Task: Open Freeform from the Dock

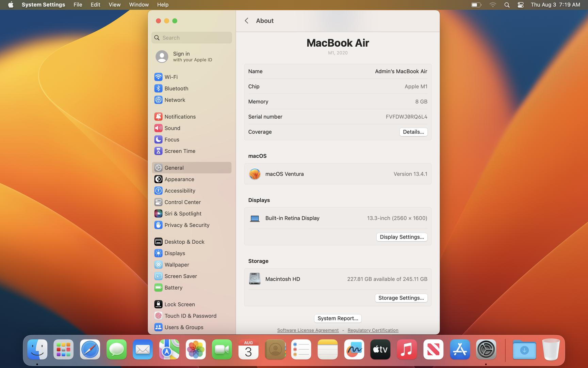Action: (354, 349)
